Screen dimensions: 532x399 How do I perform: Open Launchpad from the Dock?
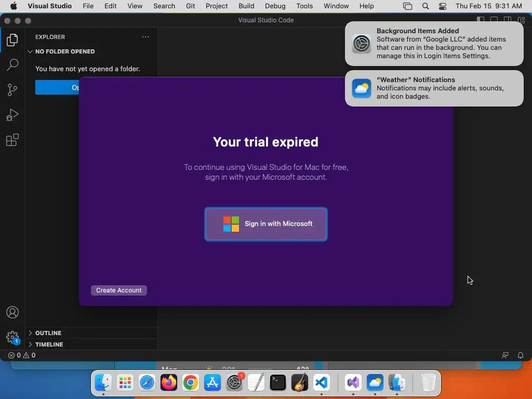point(125,383)
